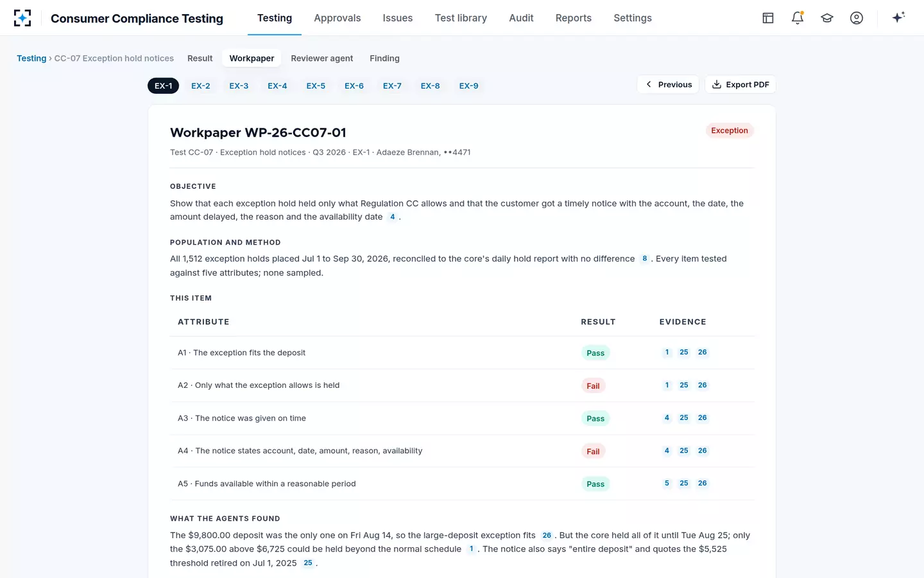Select exception item EX-4

pos(277,85)
